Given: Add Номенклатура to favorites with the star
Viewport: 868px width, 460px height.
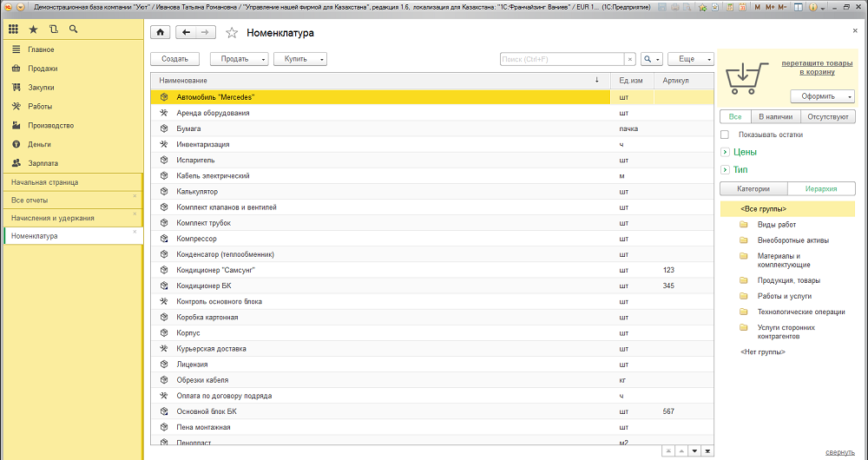Looking at the screenshot, I should coord(232,33).
